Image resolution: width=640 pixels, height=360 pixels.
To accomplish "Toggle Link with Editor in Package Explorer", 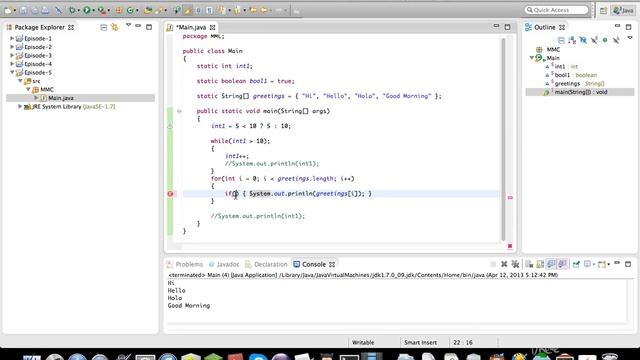I will (115, 27).
